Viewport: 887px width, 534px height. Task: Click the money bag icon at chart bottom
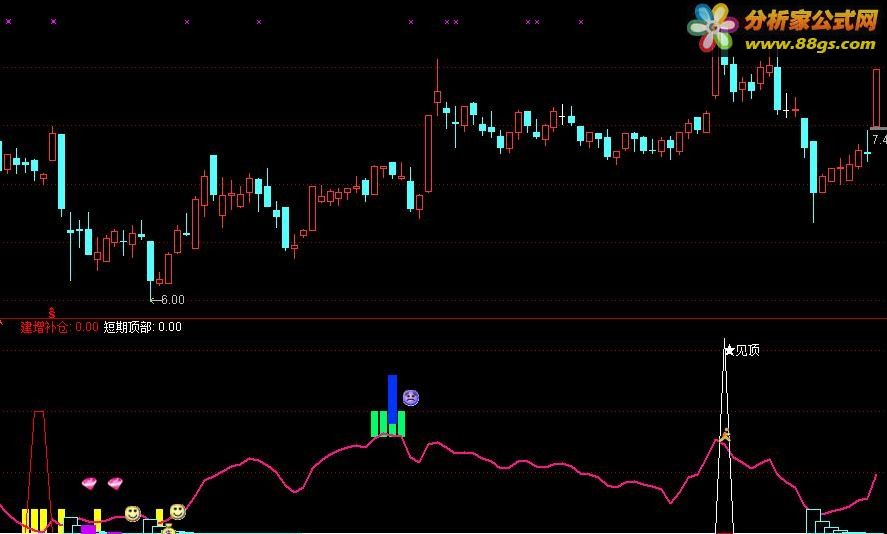pos(169,529)
